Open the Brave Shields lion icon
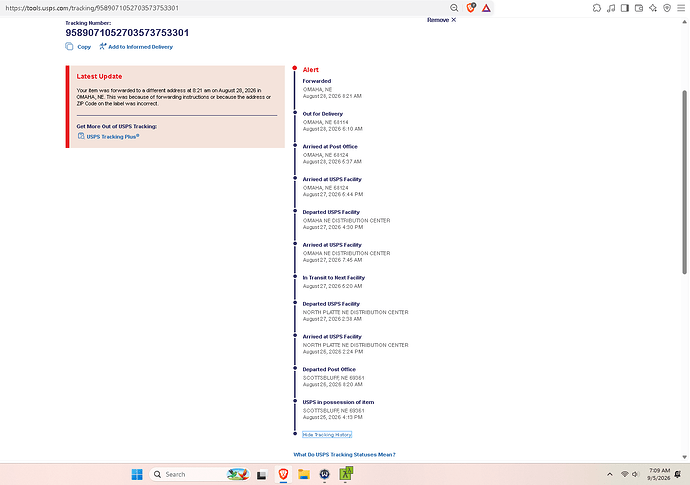The image size is (690, 485). [x=470, y=8]
